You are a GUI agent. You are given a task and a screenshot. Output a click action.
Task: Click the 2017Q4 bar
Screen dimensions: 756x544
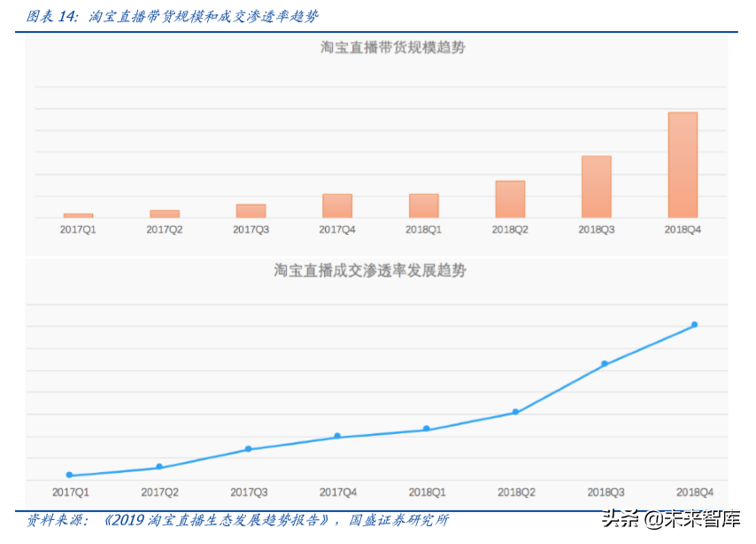click(337, 204)
